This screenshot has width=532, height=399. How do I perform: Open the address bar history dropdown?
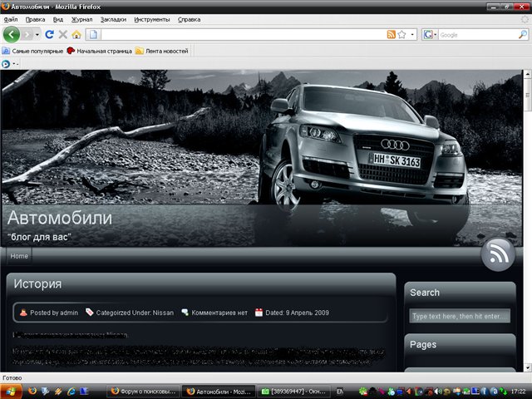[x=413, y=34]
